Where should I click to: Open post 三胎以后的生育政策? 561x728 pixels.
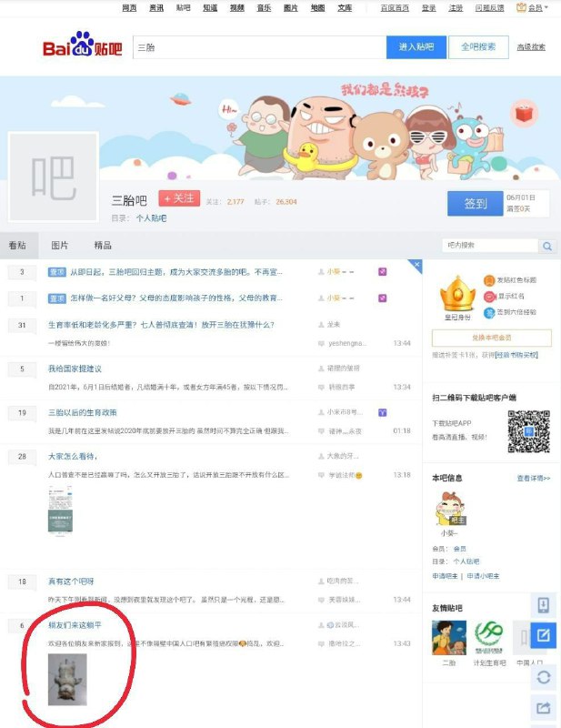[83, 412]
